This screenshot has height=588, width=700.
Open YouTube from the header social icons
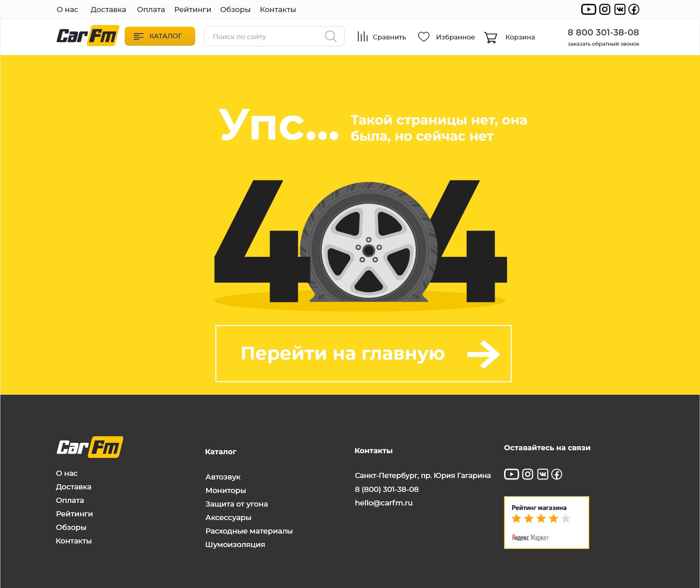tap(589, 9)
